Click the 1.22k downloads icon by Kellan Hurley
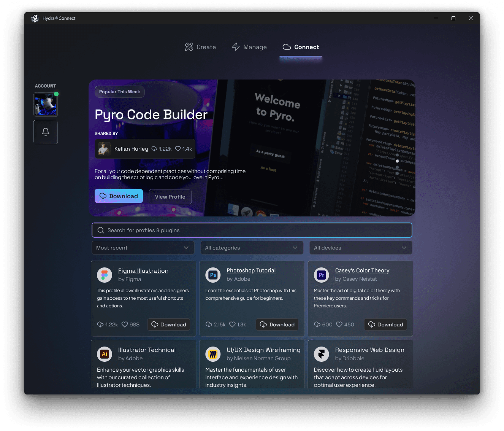This screenshot has height=431, width=504. (154, 149)
